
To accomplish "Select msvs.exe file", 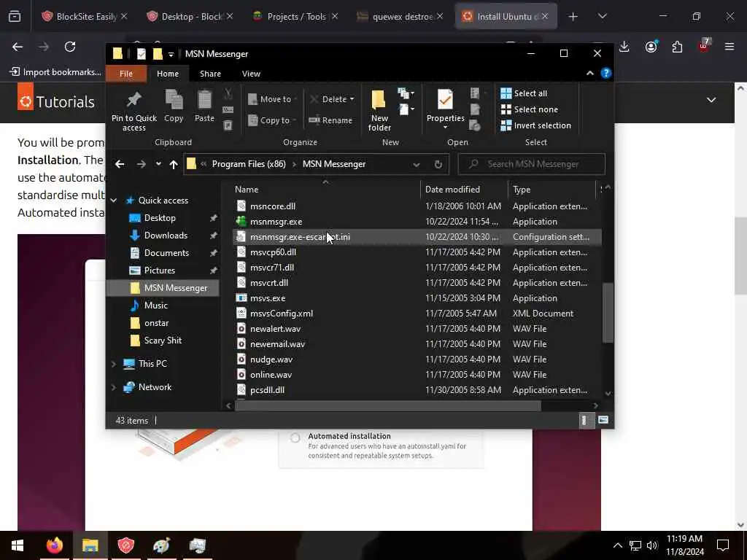I will 267,298.
